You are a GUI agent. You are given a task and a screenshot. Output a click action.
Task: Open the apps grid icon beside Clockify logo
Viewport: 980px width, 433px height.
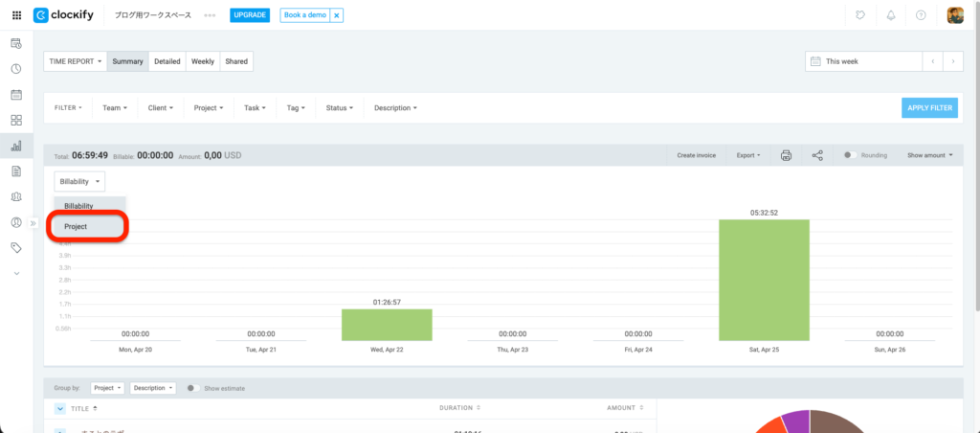[x=16, y=15]
